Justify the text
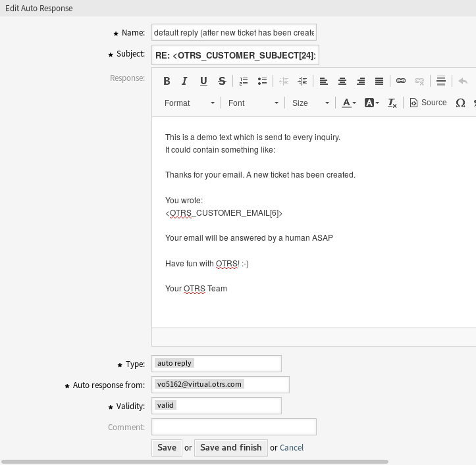 379,81
